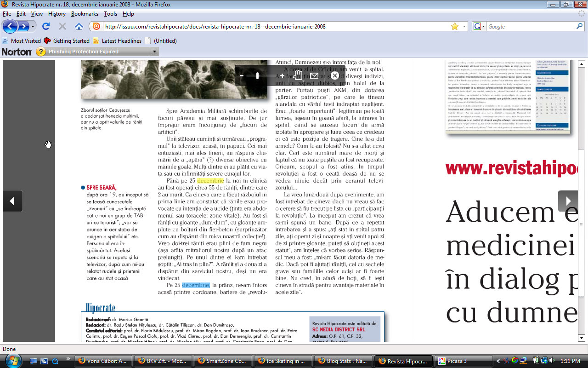Bookmark this page with the star

tap(454, 26)
